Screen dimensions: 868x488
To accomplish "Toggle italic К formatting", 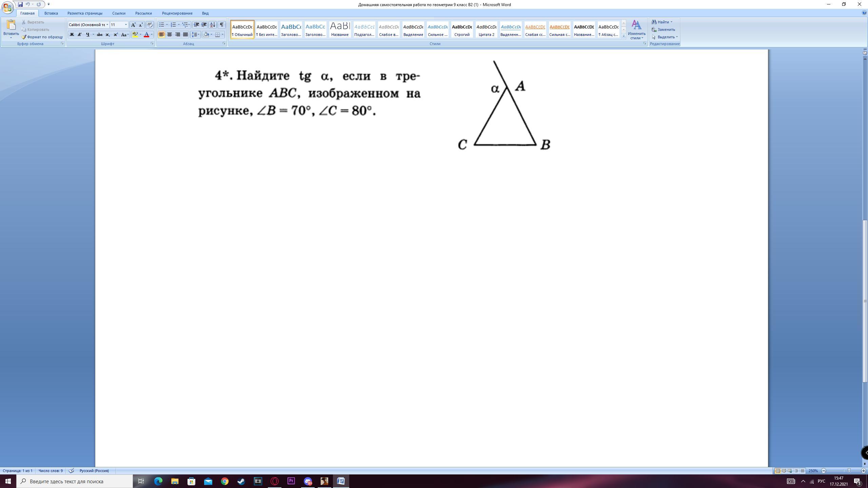I will [x=80, y=35].
